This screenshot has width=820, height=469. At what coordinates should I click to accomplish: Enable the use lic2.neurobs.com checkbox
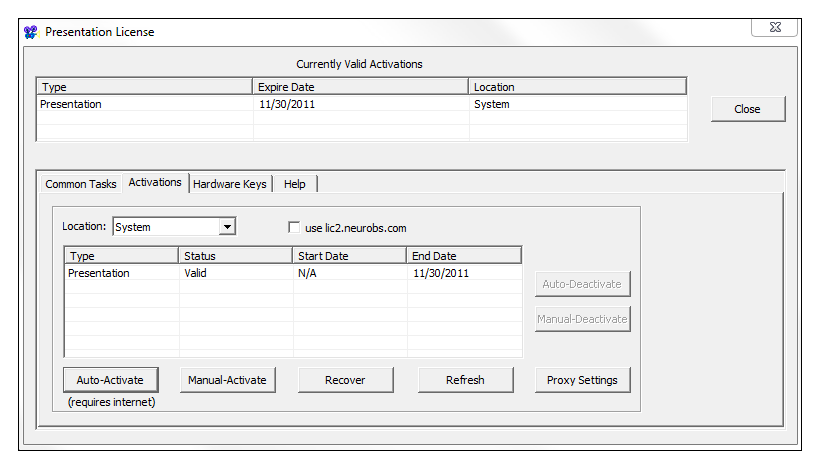(294, 227)
